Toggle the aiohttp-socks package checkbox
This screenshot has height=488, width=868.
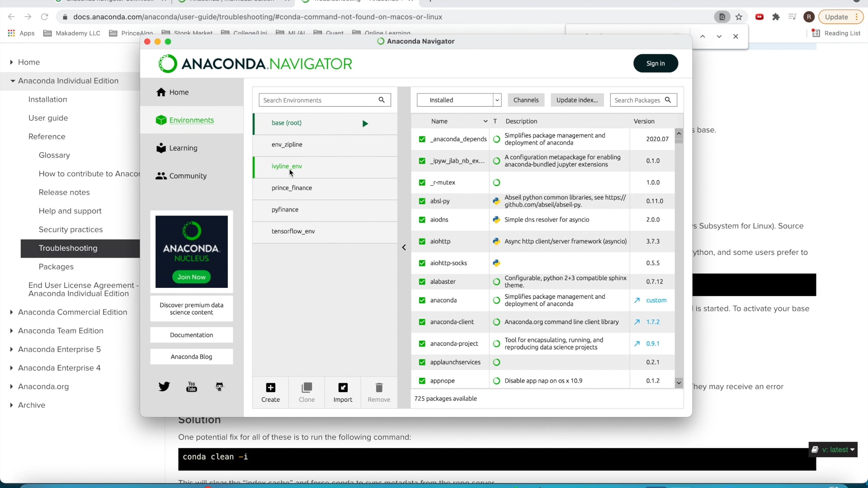click(x=422, y=263)
